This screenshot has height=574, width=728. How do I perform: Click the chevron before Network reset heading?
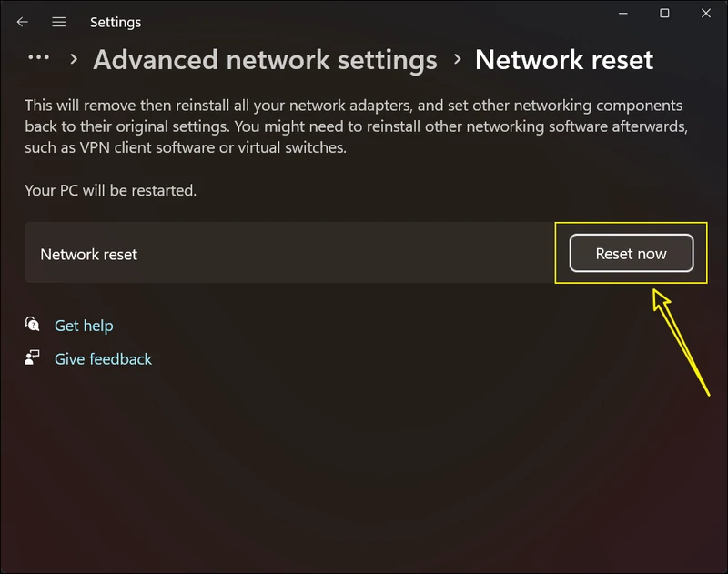(x=456, y=60)
